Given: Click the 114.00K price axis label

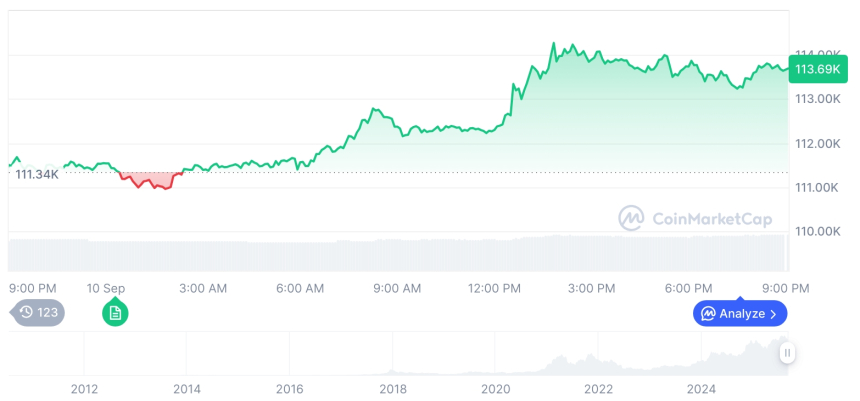Looking at the screenshot, I should (817, 54).
